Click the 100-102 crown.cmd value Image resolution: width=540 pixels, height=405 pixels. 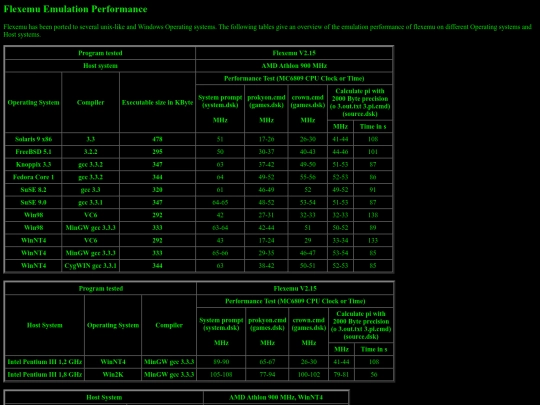point(309,375)
